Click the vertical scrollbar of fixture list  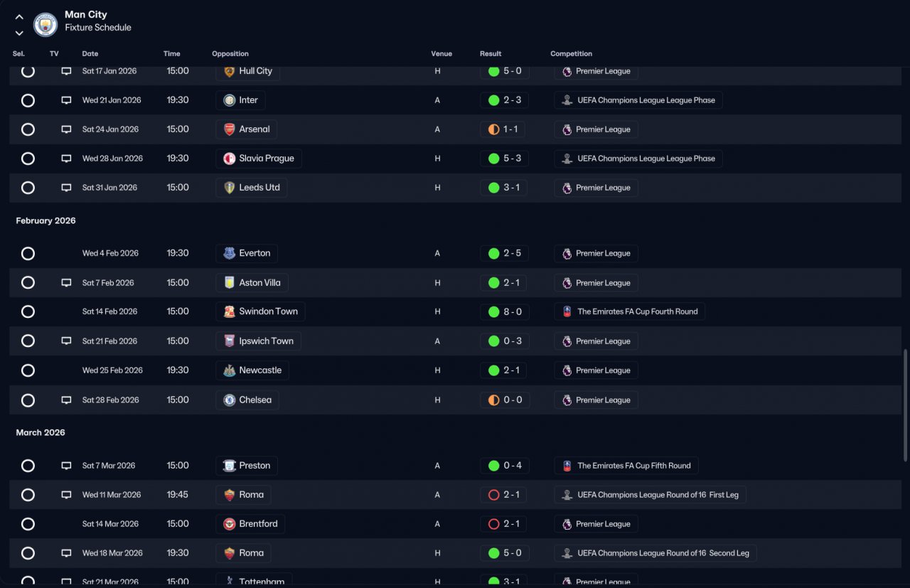click(904, 405)
